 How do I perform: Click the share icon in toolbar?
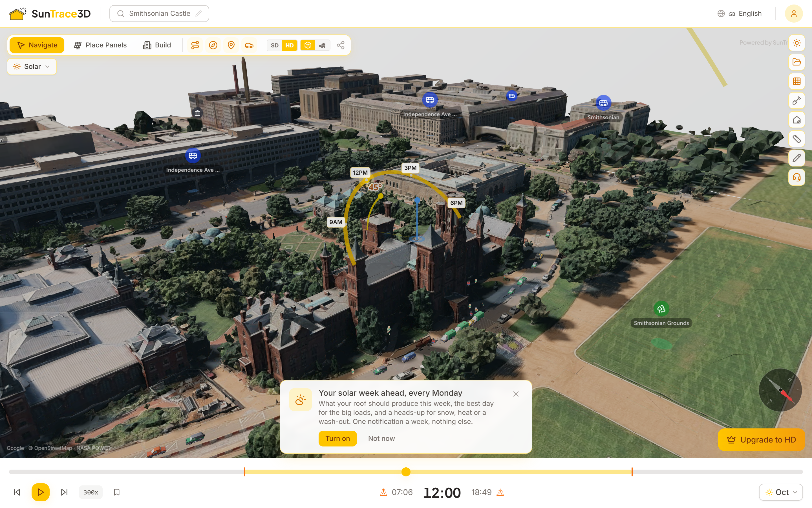point(341,45)
